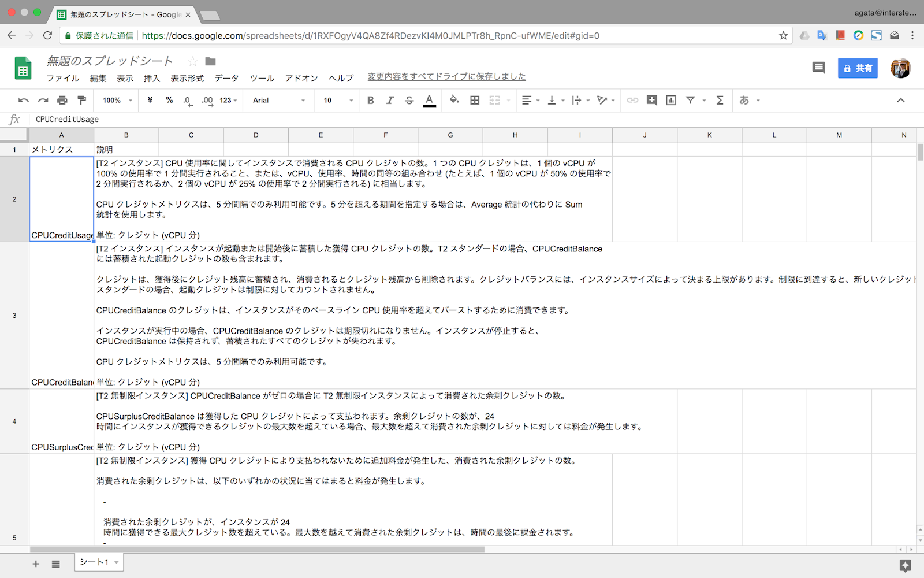
Task: Add a new sheet
Action: [x=36, y=564]
